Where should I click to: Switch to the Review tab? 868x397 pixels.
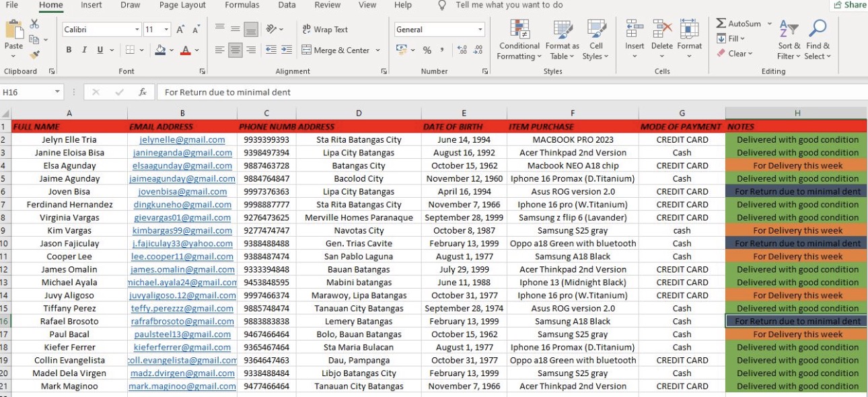[328, 5]
